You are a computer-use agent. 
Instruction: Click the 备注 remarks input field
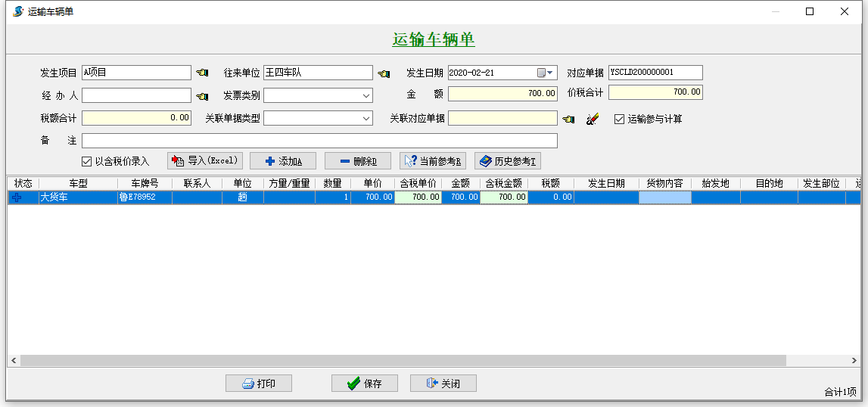[319, 141]
